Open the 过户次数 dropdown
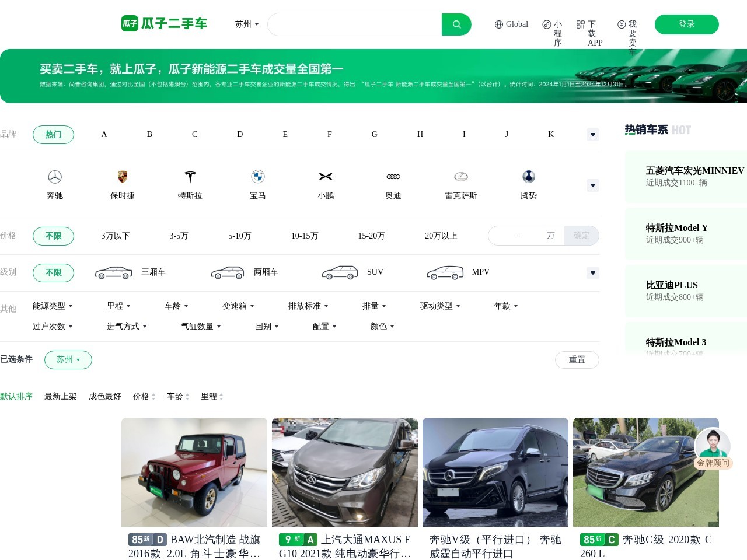The height and width of the screenshot is (560, 747). coord(53,327)
